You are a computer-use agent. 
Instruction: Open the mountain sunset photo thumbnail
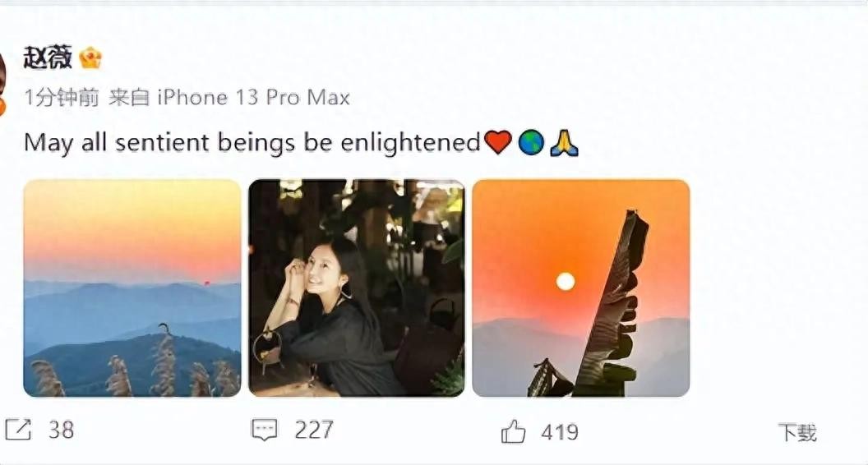(132, 288)
